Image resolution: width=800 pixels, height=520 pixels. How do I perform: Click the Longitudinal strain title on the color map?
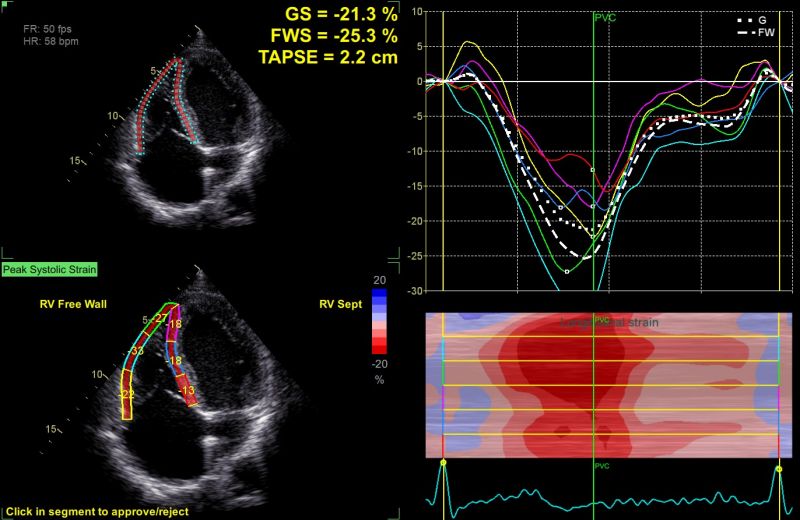609,323
